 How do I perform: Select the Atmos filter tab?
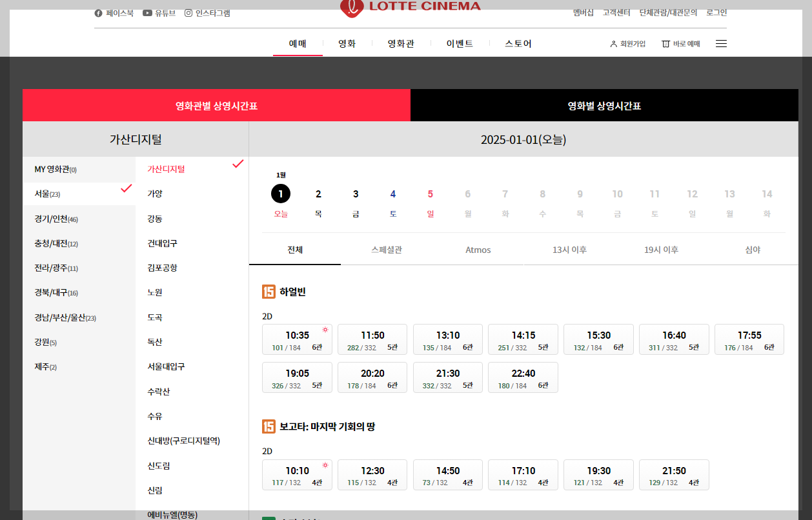point(478,250)
